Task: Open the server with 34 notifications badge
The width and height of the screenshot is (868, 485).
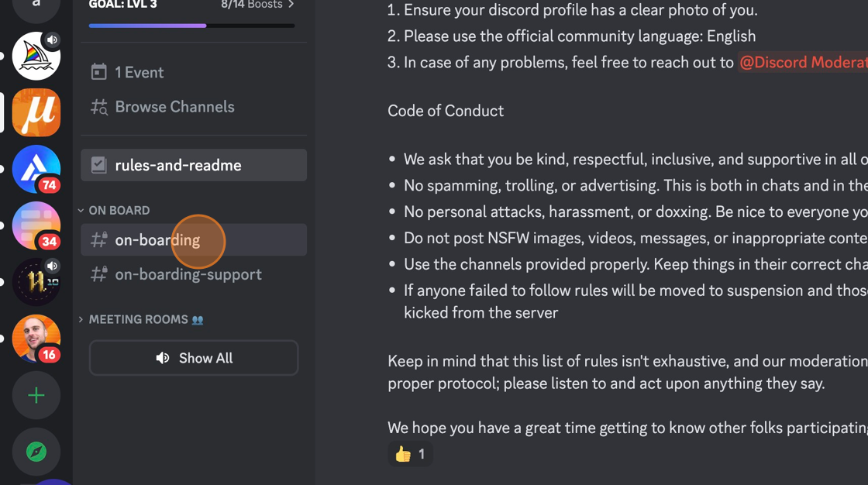Action: (36, 225)
